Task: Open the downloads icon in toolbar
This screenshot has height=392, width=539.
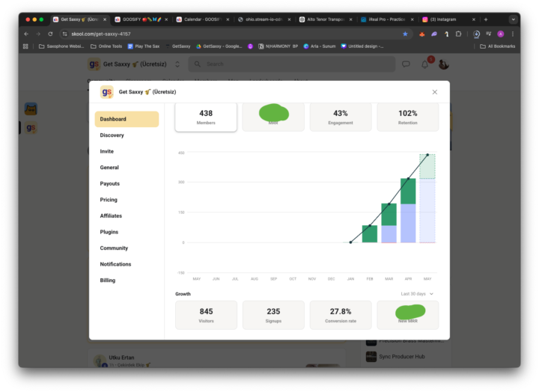Action: tap(476, 34)
